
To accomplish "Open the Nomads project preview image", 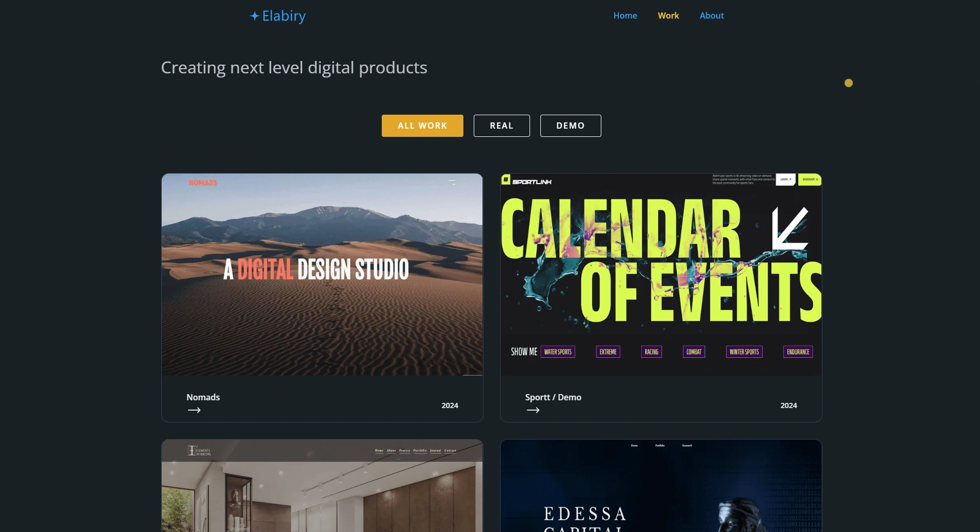I will tap(322, 274).
